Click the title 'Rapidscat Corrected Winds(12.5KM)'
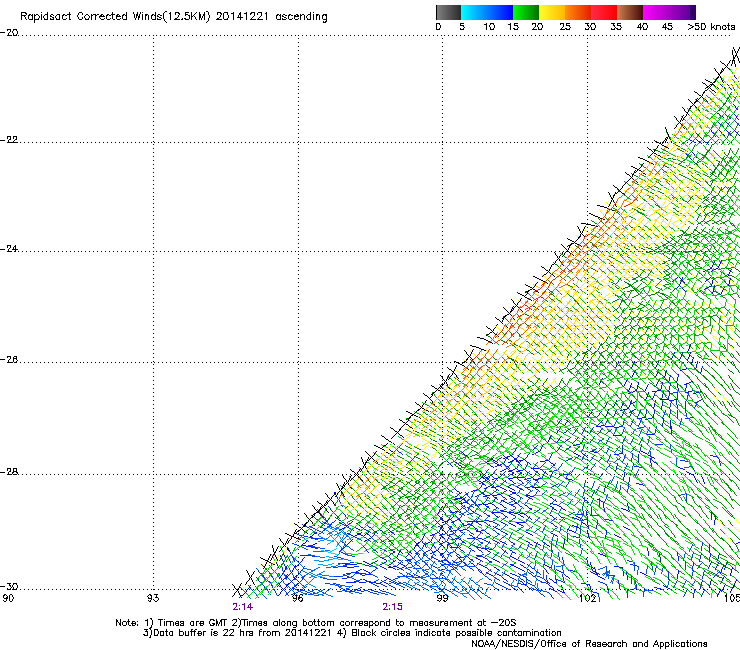 click(115, 17)
